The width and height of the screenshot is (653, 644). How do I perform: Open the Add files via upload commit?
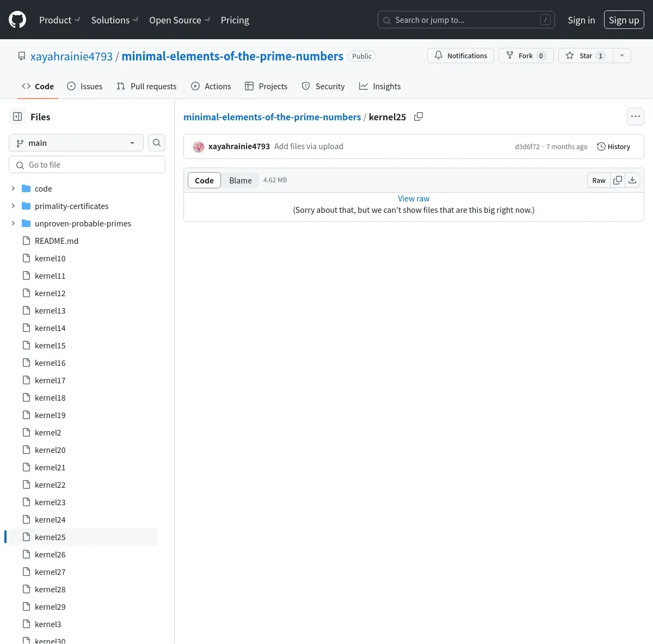click(309, 146)
